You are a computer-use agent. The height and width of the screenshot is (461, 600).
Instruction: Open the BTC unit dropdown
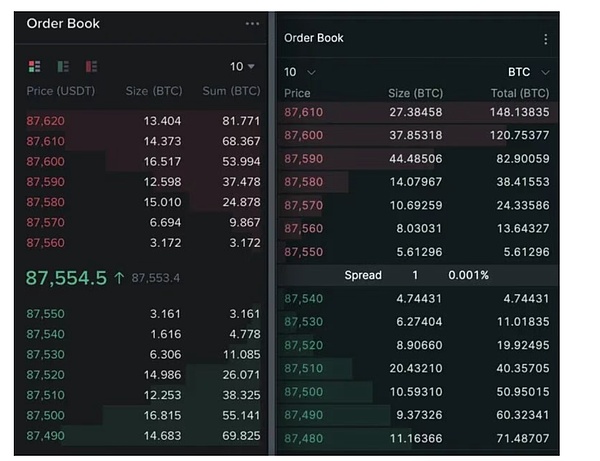pyautogui.click(x=529, y=72)
